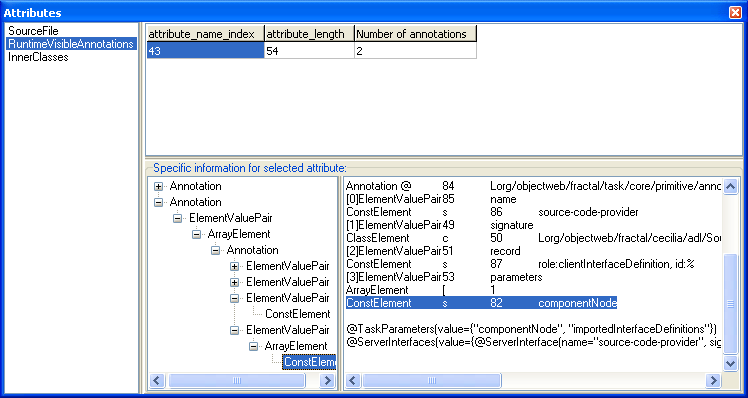Select the @ServerInterfaces annotation text line

point(533,342)
